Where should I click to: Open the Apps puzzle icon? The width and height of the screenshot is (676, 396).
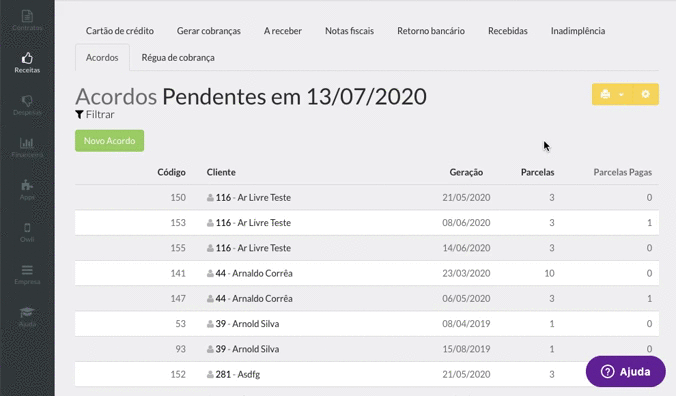27,190
